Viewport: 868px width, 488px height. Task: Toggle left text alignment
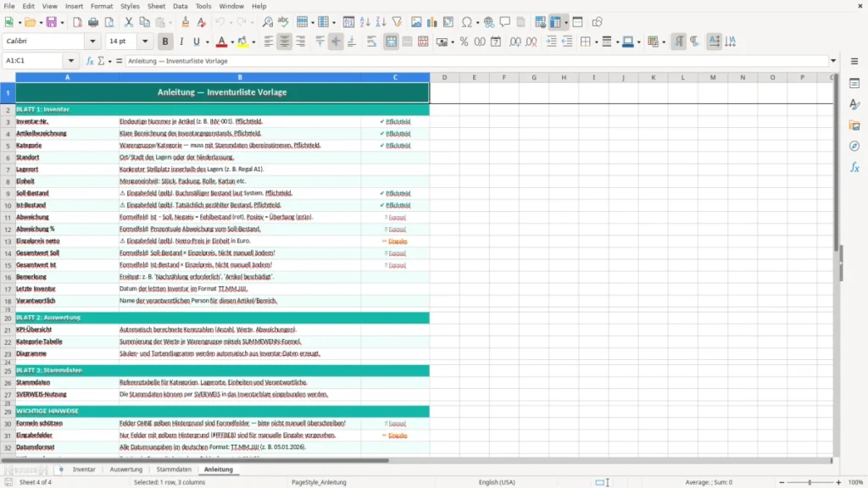coord(269,42)
